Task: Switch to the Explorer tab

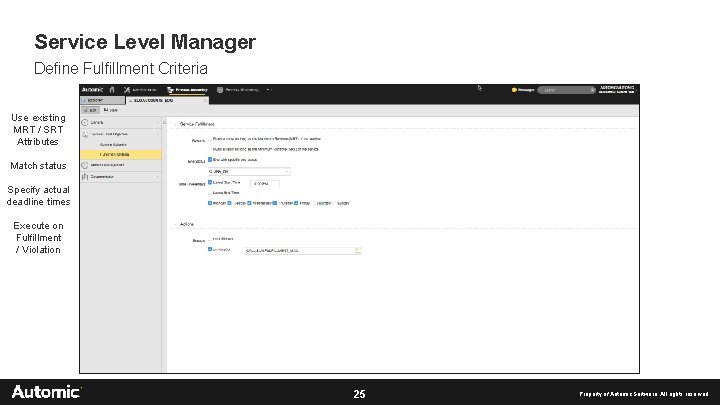Action: click(102, 100)
